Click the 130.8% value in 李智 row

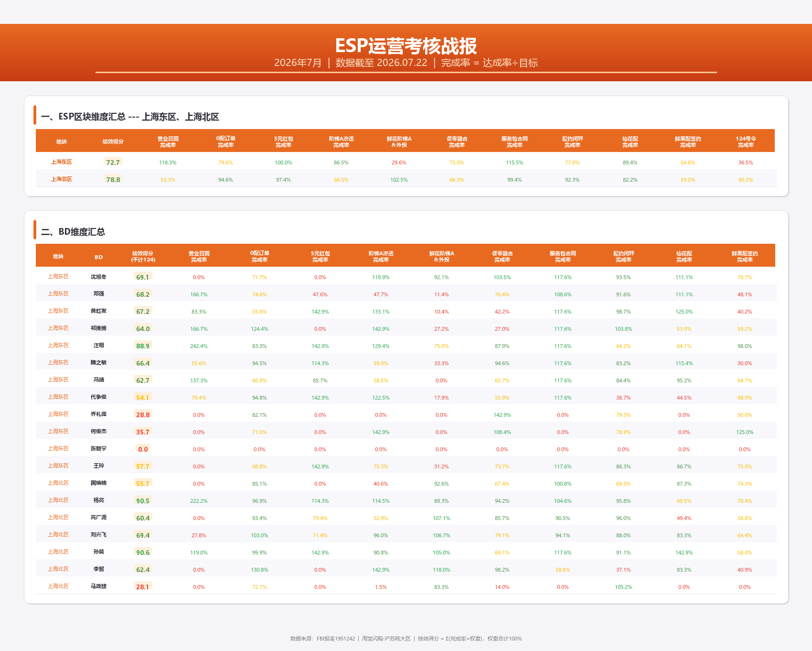[259, 570]
